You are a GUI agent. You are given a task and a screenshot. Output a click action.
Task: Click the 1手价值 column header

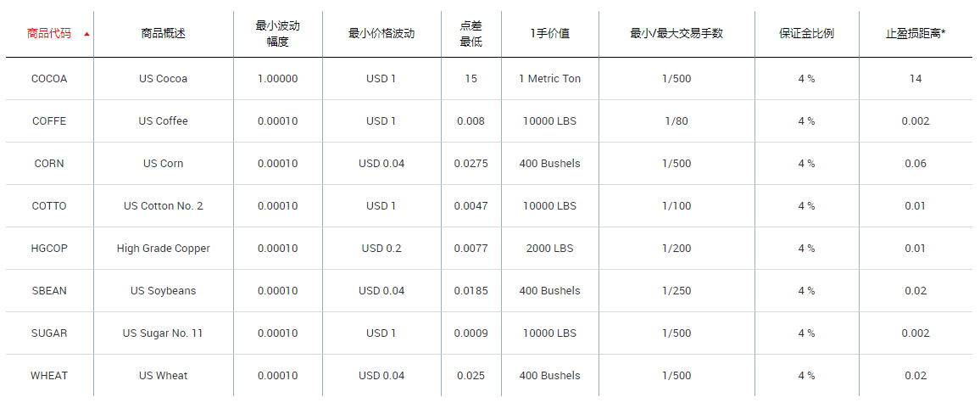click(x=549, y=33)
